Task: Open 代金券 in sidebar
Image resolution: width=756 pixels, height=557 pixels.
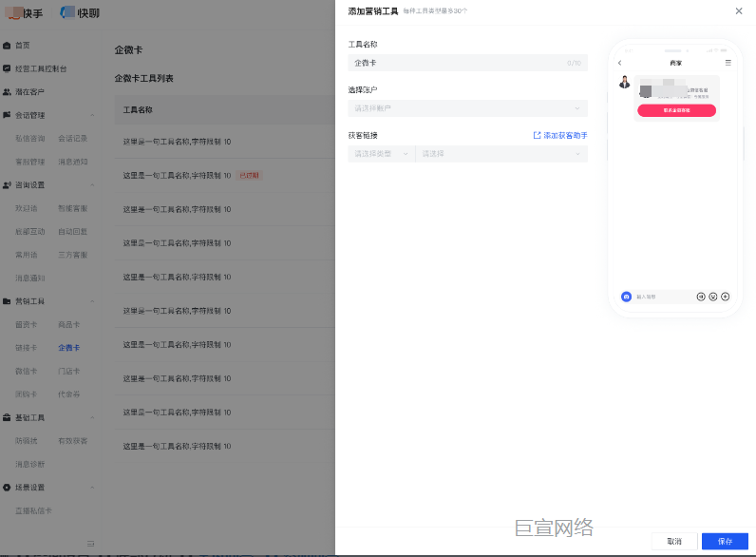Action: 69,394
